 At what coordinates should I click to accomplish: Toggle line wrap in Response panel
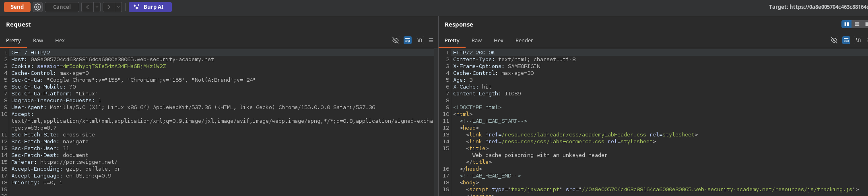point(846,40)
